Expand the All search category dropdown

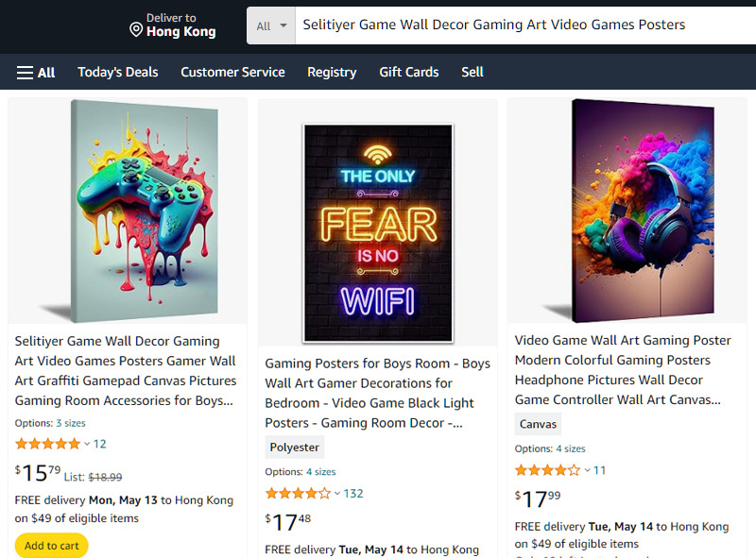(x=271, y=25)
